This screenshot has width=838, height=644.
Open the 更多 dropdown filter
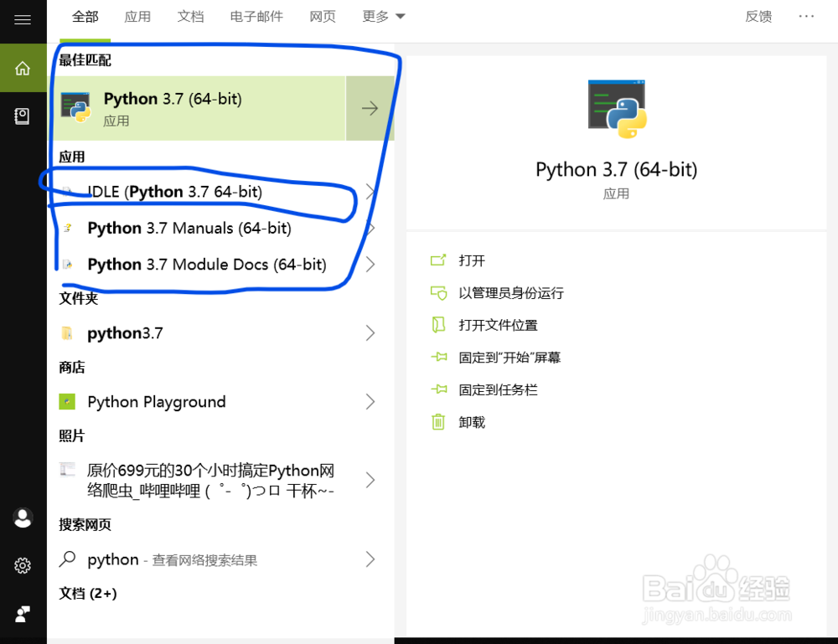[383, 17]
